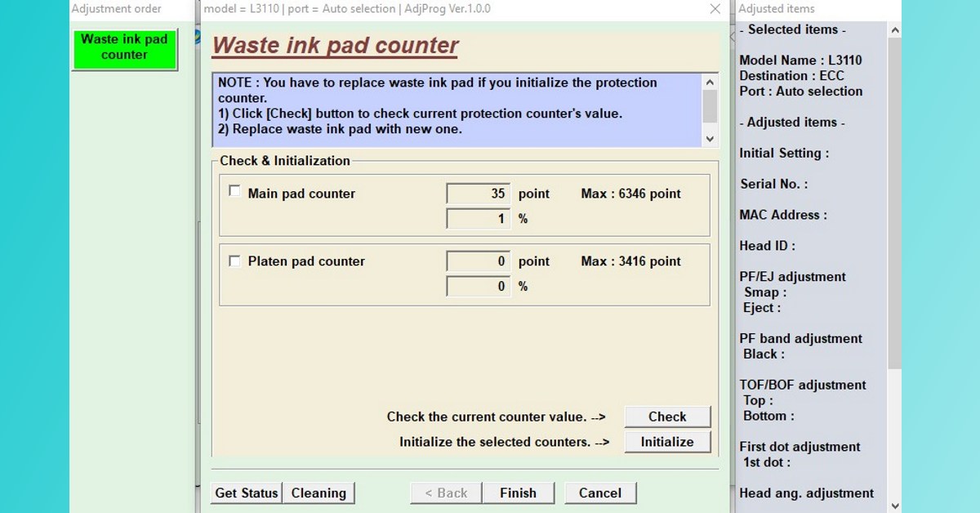Click the Get Status button

pyautogui.click(x=247, y=493)
